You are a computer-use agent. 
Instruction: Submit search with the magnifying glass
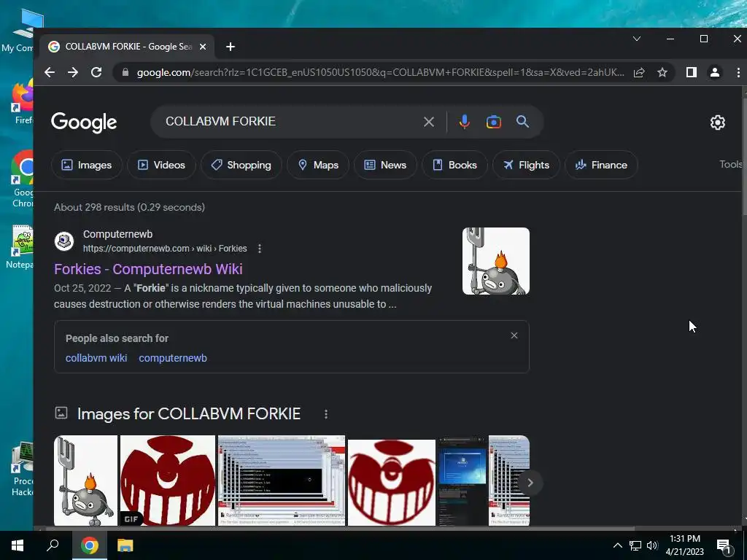click(x=522, y=122)
